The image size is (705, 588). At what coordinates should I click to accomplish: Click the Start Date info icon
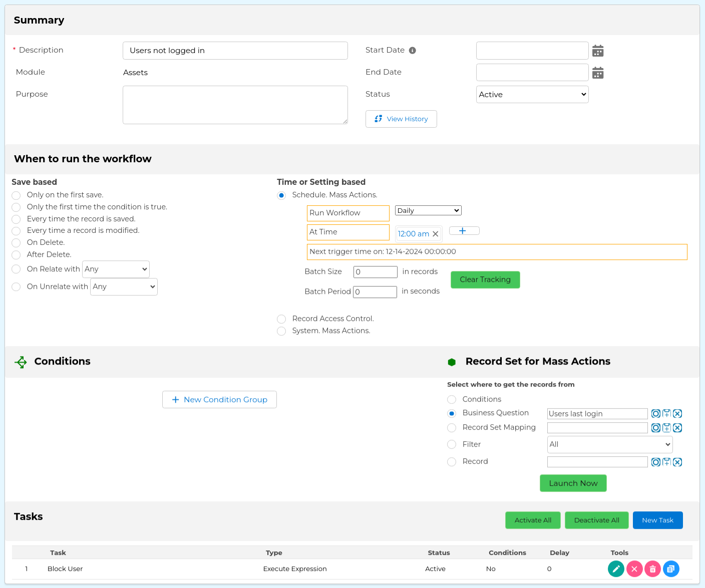point(413,50)
